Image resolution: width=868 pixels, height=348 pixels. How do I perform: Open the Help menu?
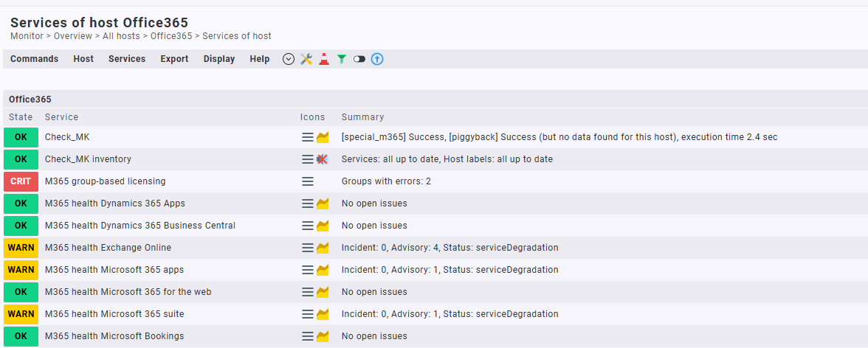point(260,59)
